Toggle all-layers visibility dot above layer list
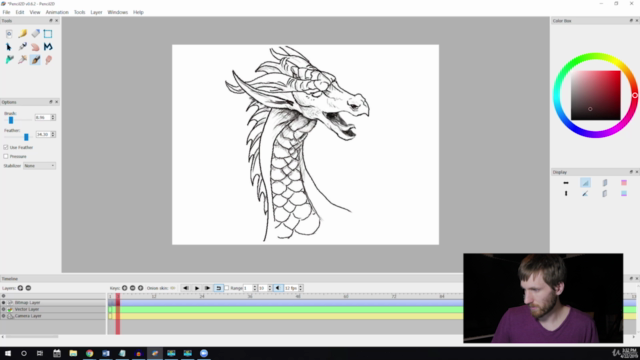The width and height of the screenshot is (640, 360). coord(4,296)
